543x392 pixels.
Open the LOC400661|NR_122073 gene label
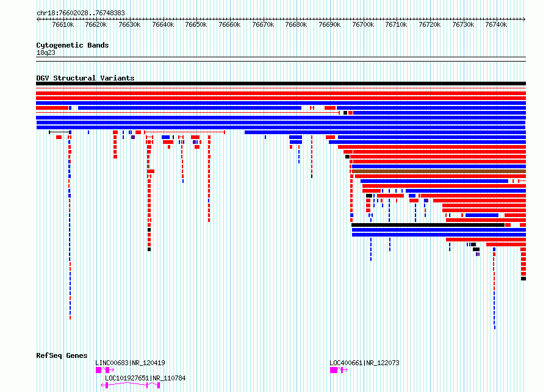(x=364, y=363)
